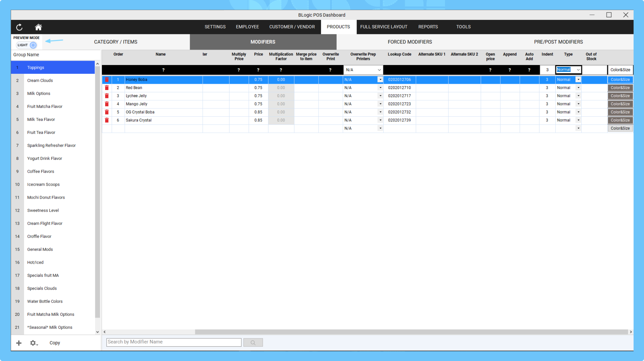
Task: Go to the home icon
Action: [38, 27]
